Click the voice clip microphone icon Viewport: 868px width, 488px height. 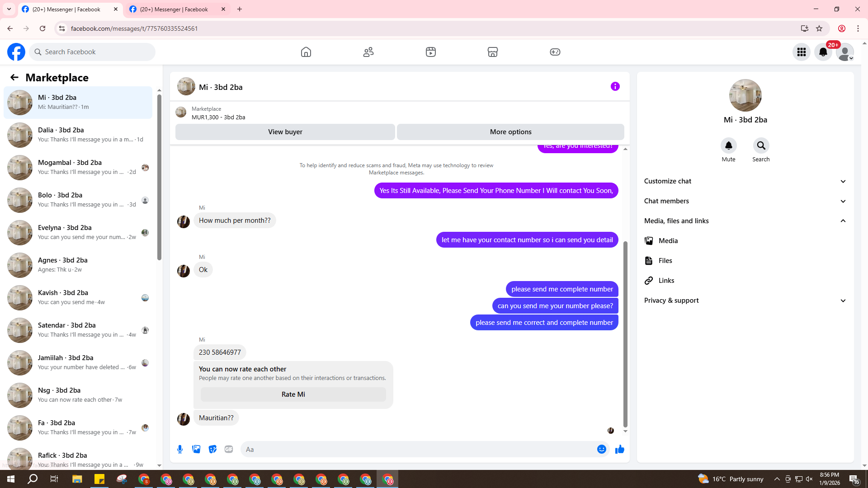(x=180, y=449)
